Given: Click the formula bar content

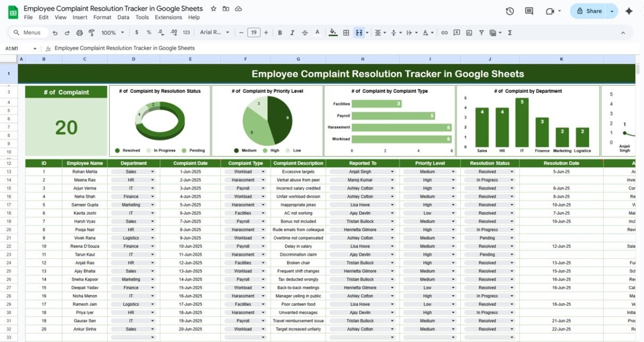Looking at the screenshot, I should (x=125, y=48).
